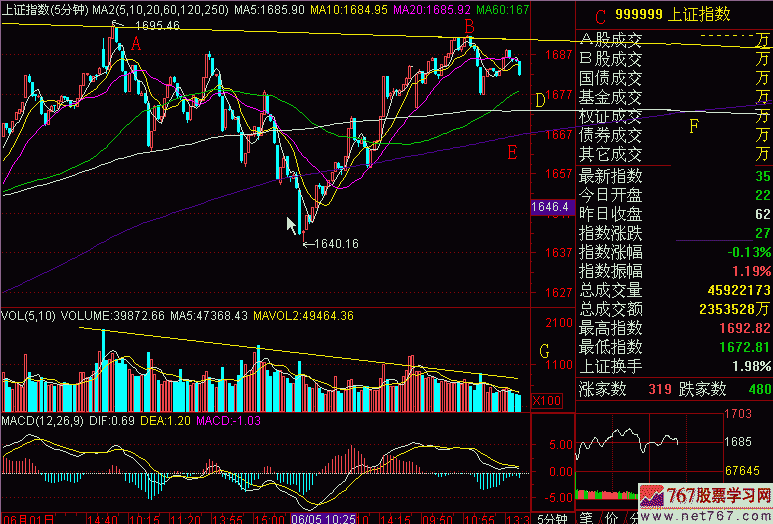Screen dimensions: 773x524
Task: Click the X100 volume multiplier box
Action: 547,400
